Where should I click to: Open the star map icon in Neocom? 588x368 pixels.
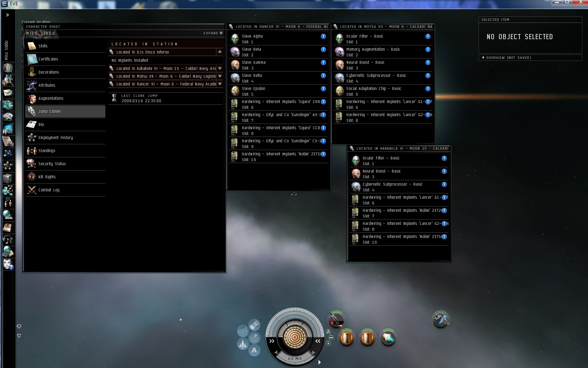coord(8,154)
